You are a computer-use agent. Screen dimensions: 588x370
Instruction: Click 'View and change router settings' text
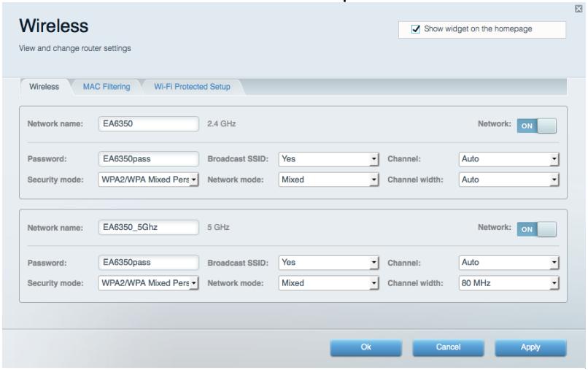[75, 48]
